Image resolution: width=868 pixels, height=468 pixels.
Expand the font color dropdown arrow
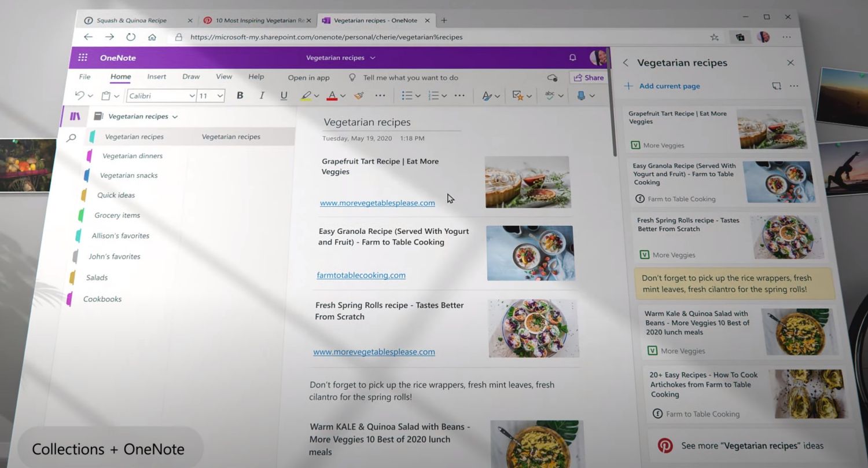point(343,96)
